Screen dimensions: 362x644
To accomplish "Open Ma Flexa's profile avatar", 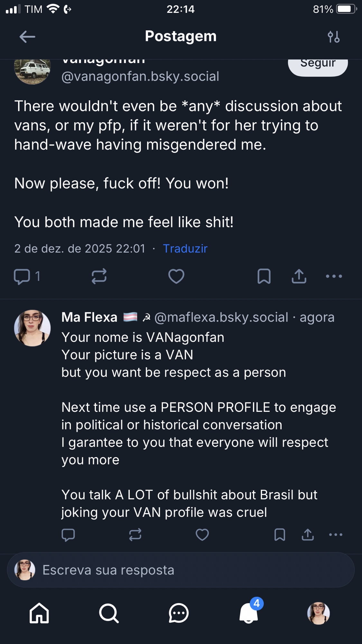I will tap(32, 328).
